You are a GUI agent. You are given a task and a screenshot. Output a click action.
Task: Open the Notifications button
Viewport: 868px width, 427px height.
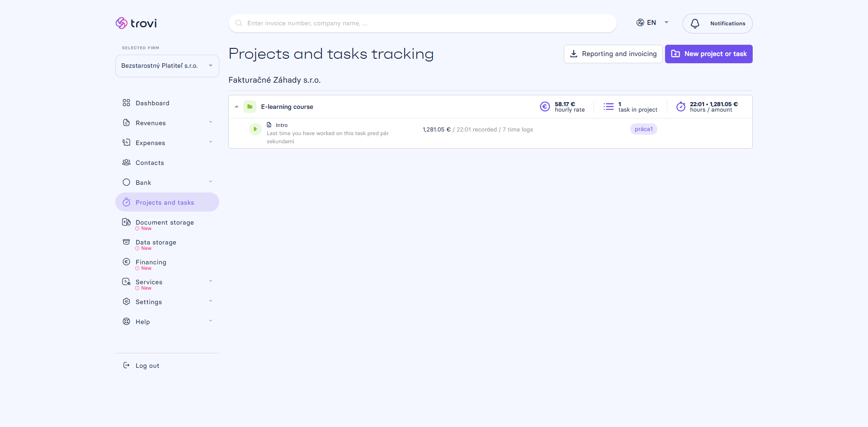click(717, 23)
